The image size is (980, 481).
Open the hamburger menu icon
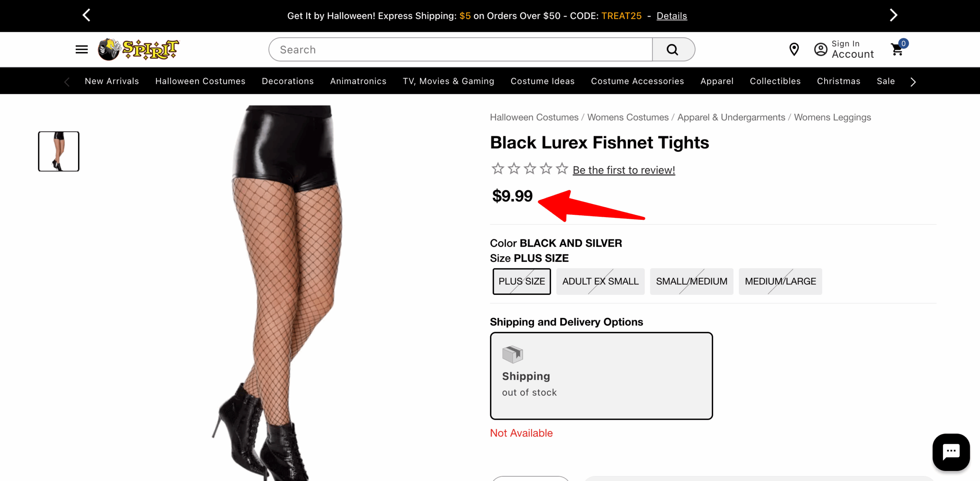(82, 49)
